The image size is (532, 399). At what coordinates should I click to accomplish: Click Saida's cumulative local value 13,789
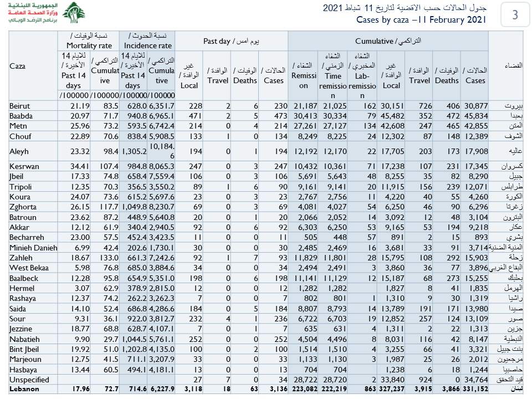point(392,309)
